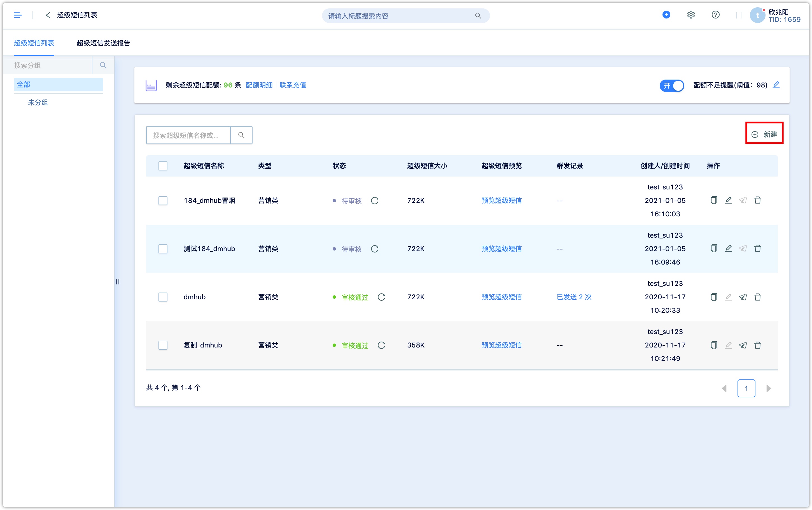Click the 超级短信名称 column header
Screen dimensions: 812x510
(204, 166)
